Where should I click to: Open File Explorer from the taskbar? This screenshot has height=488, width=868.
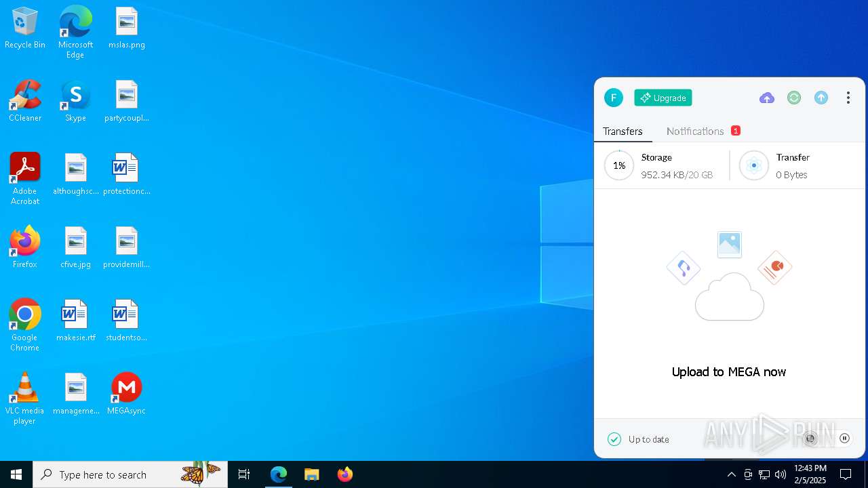pos(311,474)
